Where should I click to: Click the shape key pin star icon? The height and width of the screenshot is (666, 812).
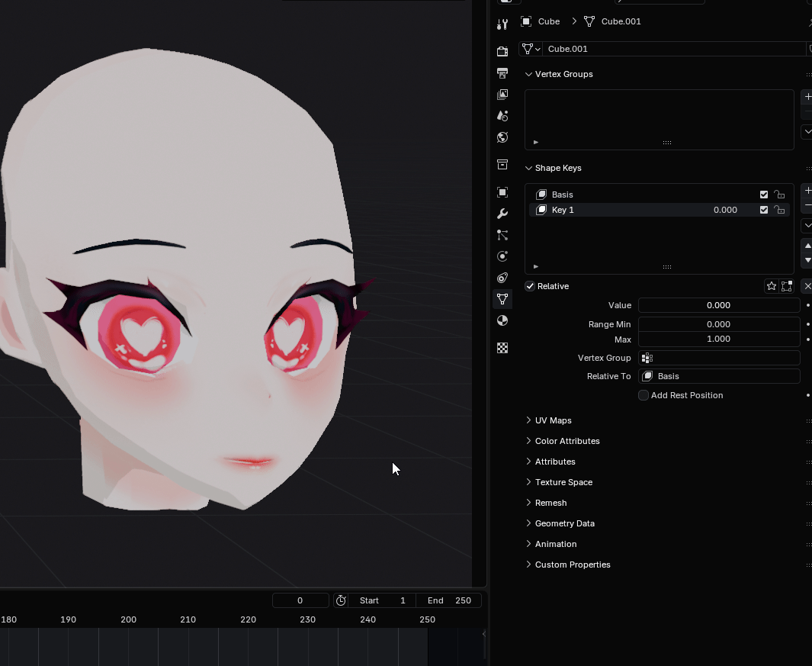[772, 286]
